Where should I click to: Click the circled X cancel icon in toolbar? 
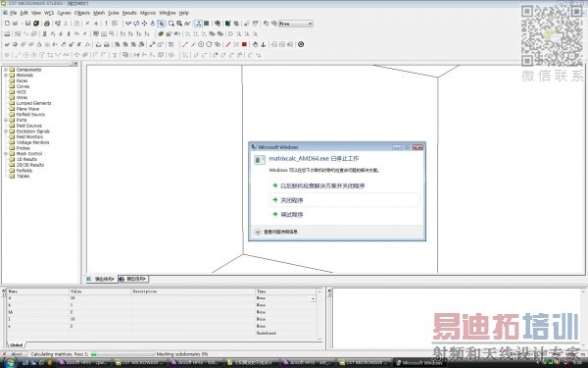click(x=301, y=44)
